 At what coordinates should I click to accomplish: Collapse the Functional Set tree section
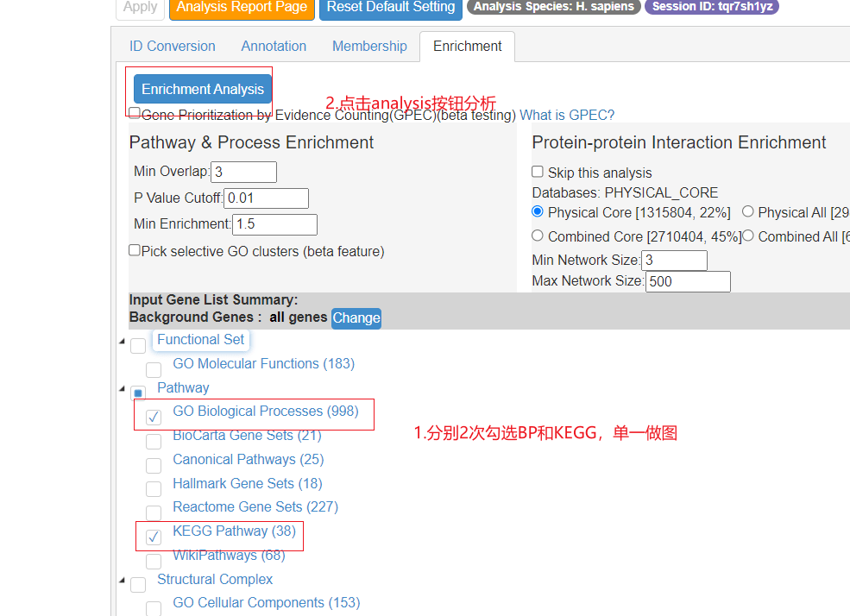tap(122, 341)
